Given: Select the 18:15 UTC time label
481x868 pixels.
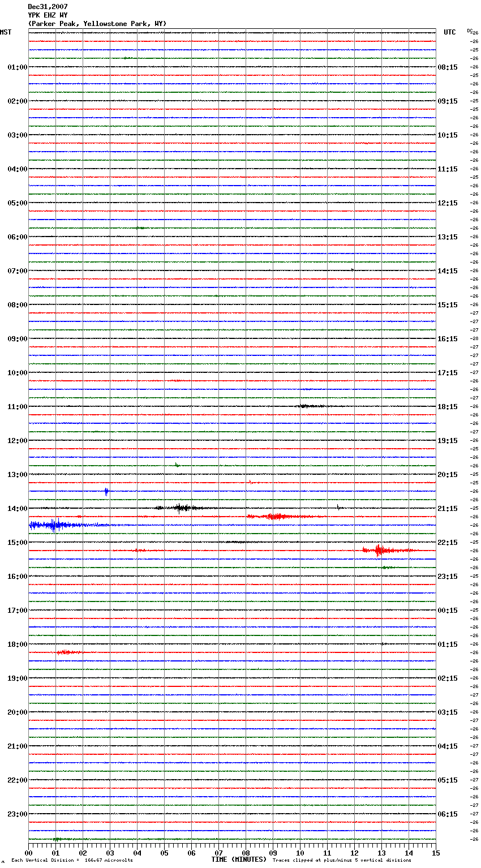Looking at the screenshot, I should [x=448, y=407].
